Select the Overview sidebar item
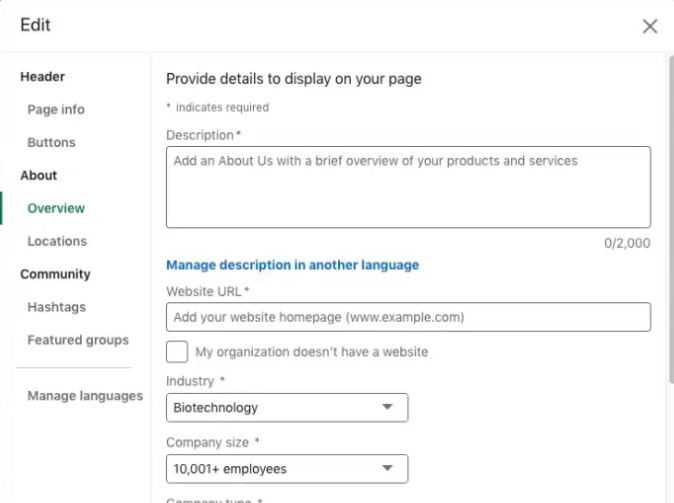The image size is (674, 503). [x=56, y=208]
